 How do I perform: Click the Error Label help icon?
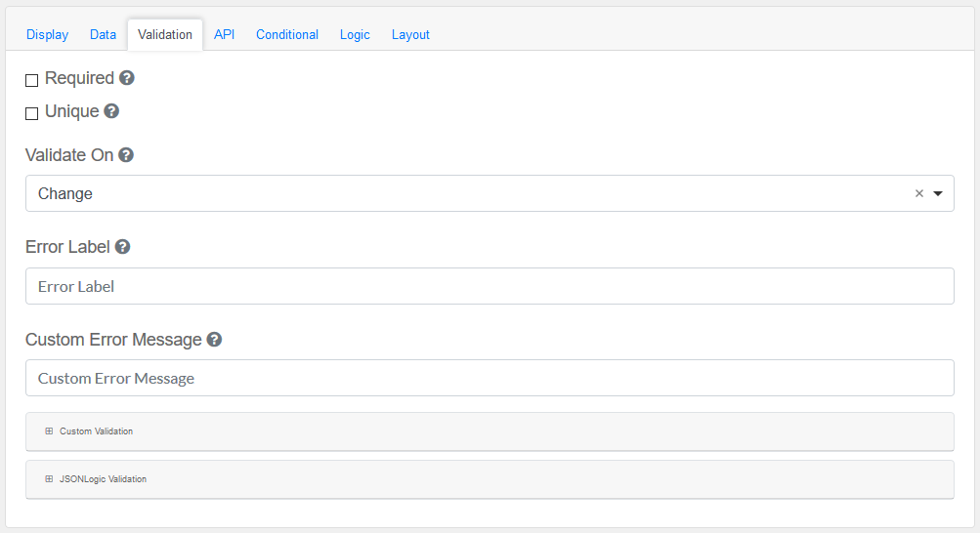122,247
